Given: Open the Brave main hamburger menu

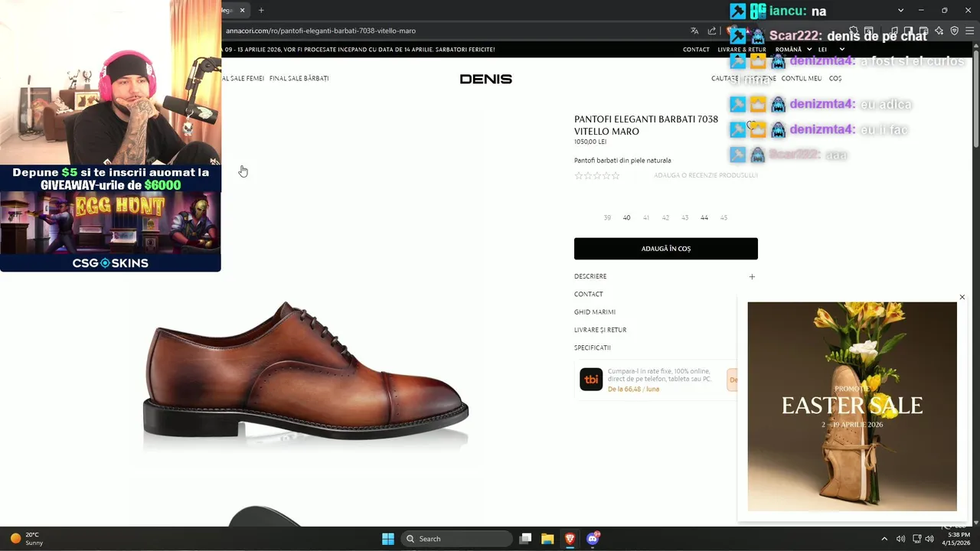Looking at the screenshot, I should pyautogui.click(x=969, y=31).
